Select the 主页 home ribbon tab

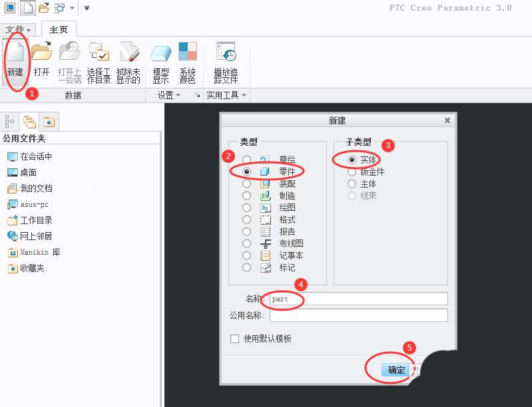59,29
